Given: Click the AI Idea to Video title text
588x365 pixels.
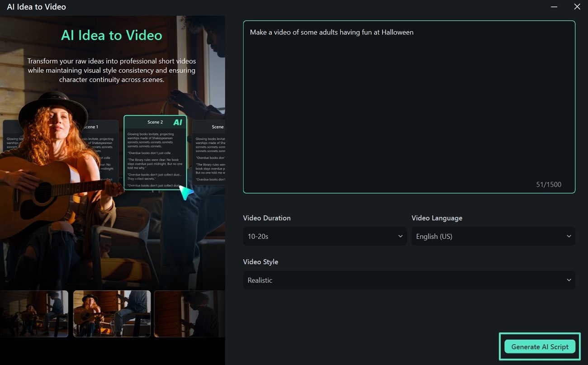Looking at the screenshot, I should (x=36, y=7).
